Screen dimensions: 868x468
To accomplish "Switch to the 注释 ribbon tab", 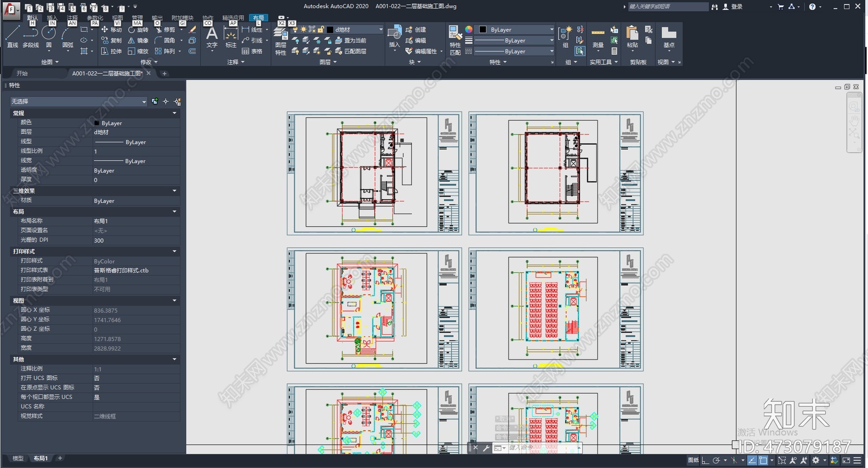I will point(72,17).
